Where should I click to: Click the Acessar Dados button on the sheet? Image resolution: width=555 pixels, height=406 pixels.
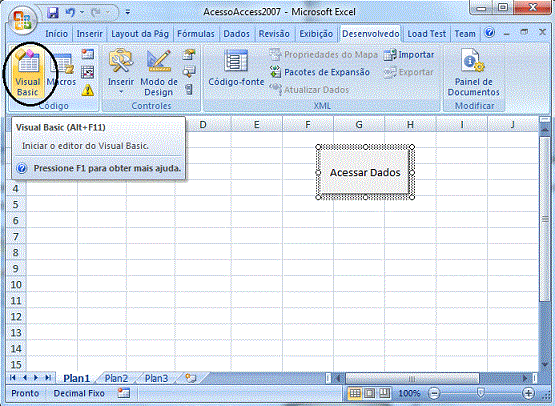[x=365, y=172]
